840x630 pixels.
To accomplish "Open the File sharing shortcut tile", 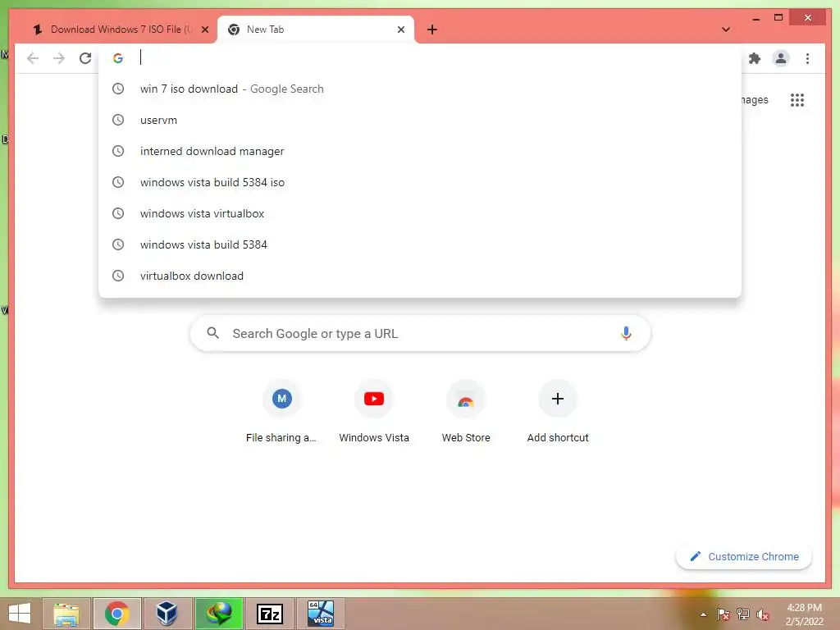I will point(282,413).
